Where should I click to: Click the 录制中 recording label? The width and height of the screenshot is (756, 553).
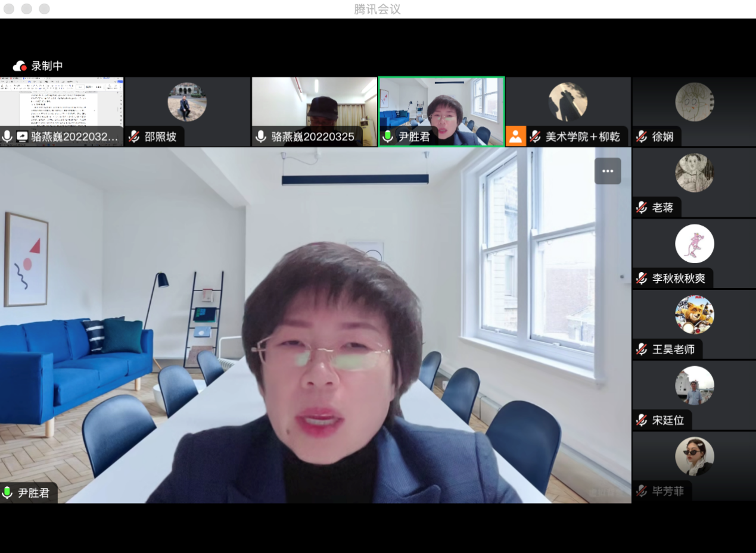[47, 66]
